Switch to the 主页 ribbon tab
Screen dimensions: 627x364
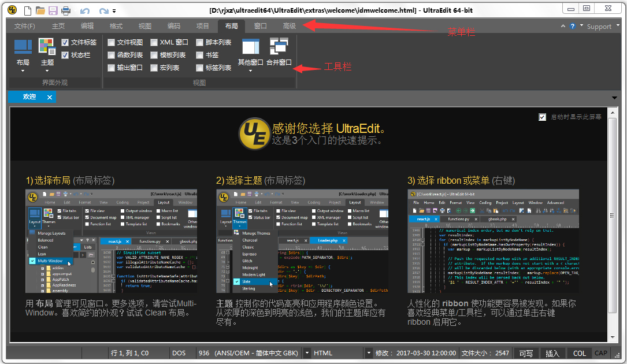pyautogui.click(x=58, y=26)
